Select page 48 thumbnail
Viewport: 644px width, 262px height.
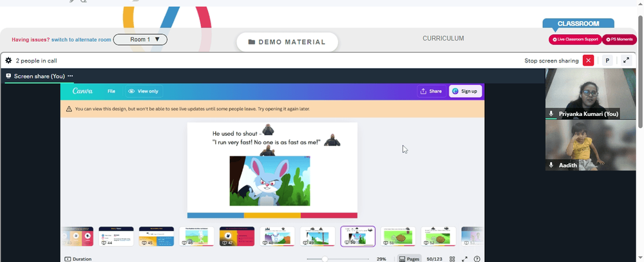277,236
